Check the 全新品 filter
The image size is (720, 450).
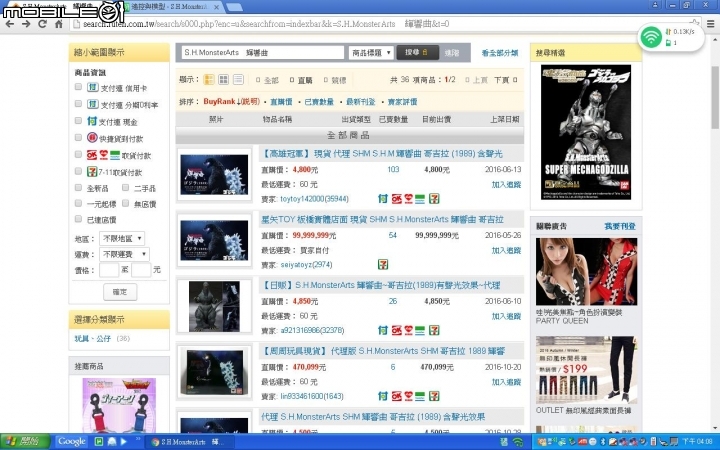[79, 187]
